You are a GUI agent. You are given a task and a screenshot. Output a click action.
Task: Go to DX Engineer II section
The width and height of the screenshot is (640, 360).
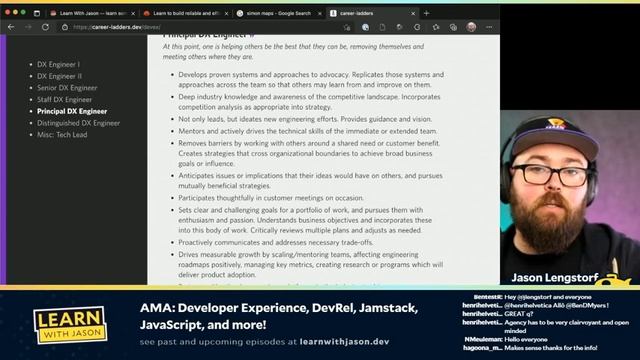[x=59, y=76]
